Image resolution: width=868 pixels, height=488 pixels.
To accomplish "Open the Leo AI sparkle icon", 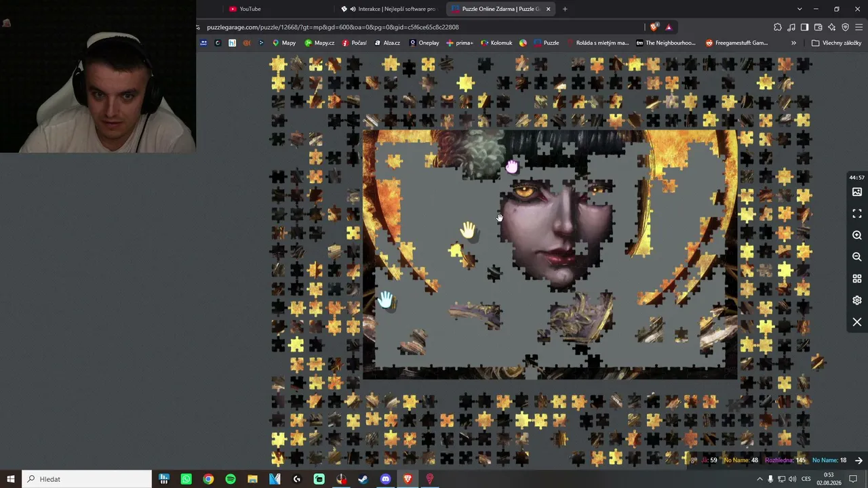I will (832, 27).
